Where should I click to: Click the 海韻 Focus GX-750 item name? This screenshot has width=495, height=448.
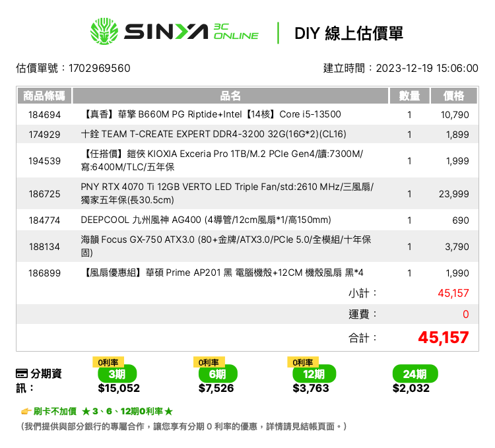[x=226, y=246]
